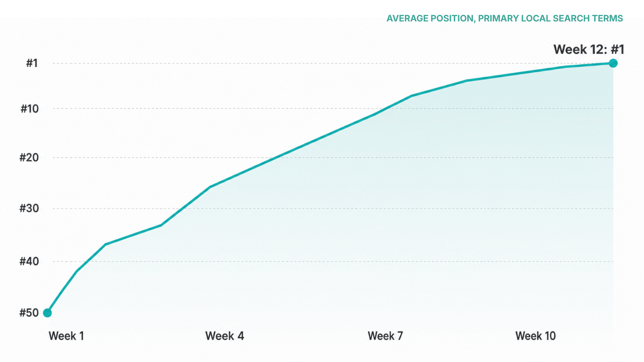Click the shaded area beneath the Week 10 line
Image resolution: width=644 pixels, height=362 pixels.
click(535, 201)
